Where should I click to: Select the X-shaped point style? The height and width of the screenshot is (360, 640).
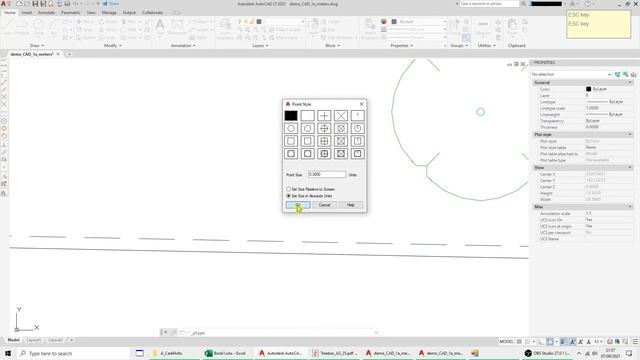pos(341,116)
